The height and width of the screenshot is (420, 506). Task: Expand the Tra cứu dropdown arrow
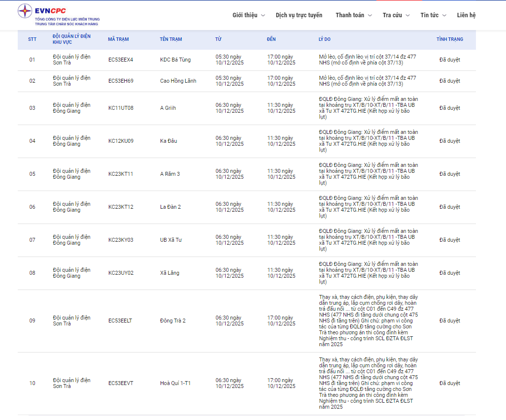(407, 15)
